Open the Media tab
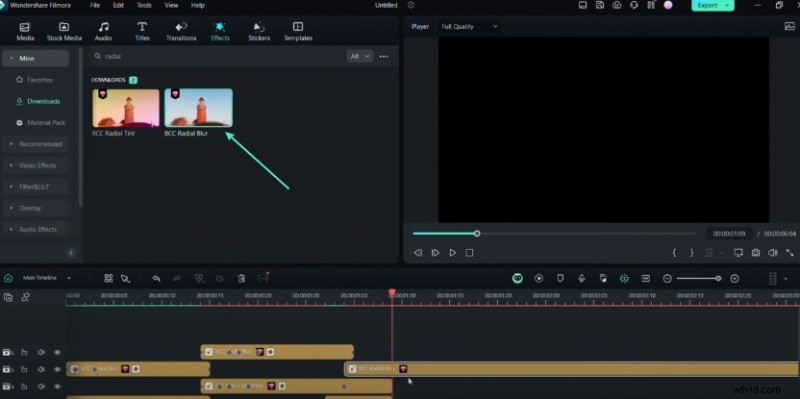 25,32
